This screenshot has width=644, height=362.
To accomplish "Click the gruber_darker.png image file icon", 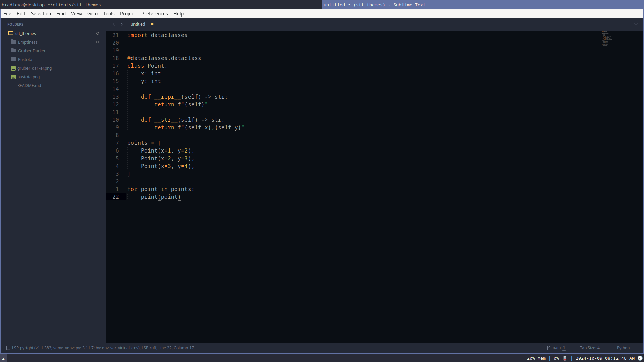I will pyautogui.click(x=13, y=68).
